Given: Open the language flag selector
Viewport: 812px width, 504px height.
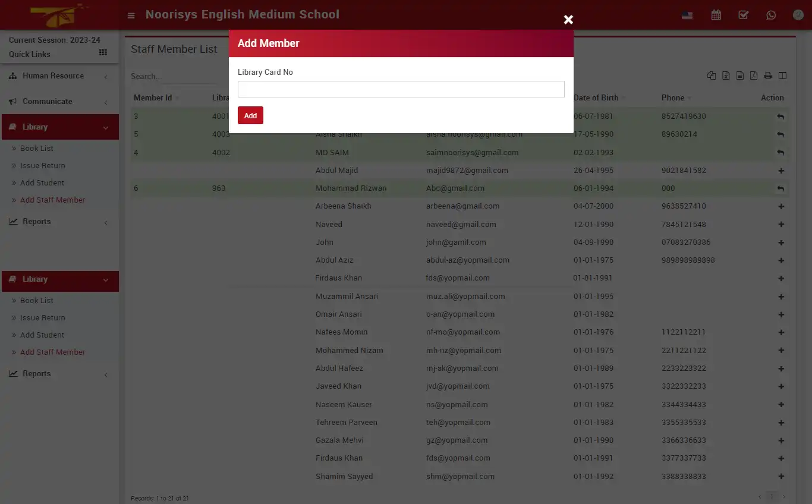Looking at the screenshot, I should (687, 15).
